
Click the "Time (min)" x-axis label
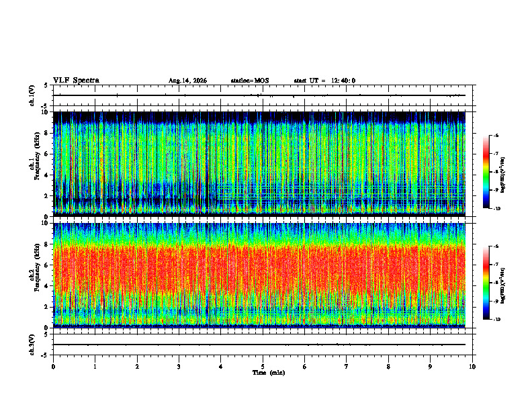click(x=269, y=373)
